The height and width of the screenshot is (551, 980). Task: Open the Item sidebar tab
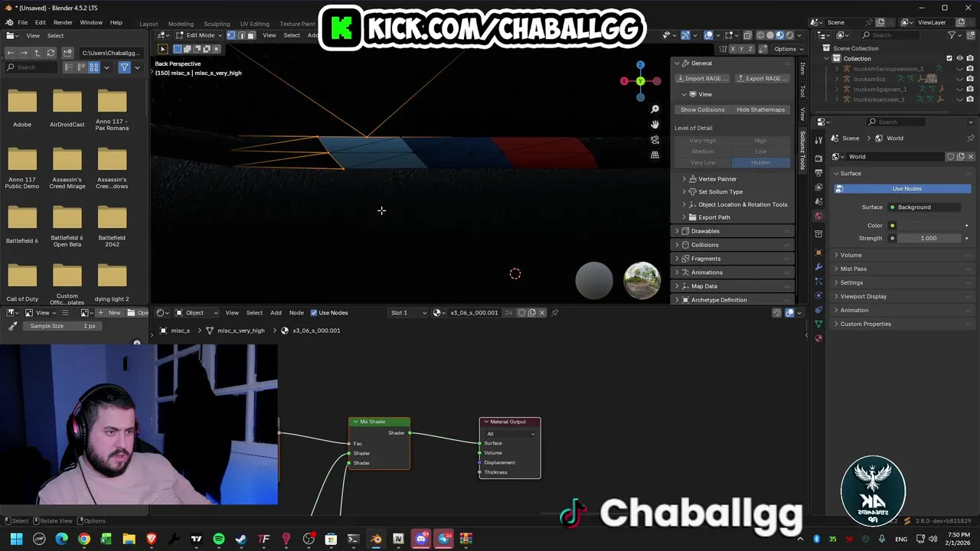802,69
